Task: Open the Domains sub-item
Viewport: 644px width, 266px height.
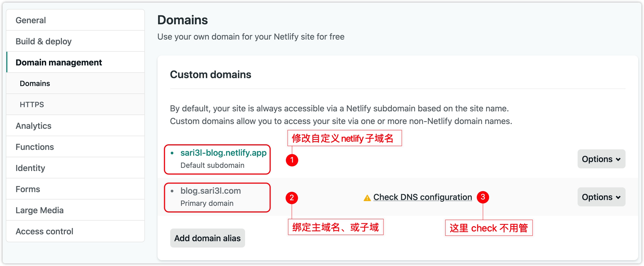Action: (75, 83)
